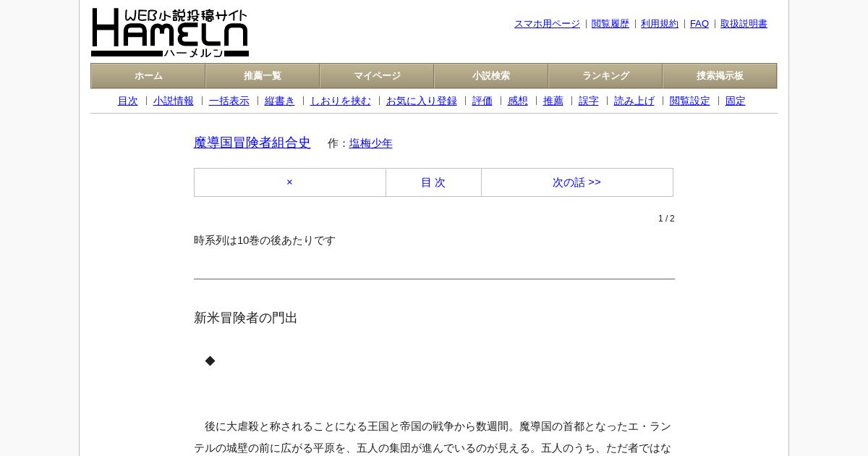Click the × cell in chapter navigation
The width and height of the screenshot is (868, 456).
(289, 182)
